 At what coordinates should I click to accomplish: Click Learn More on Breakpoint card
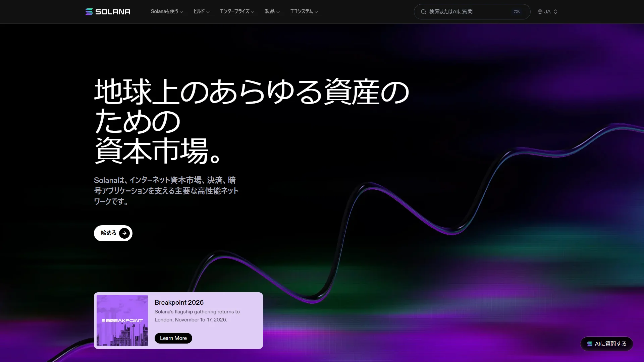tap(173, 338)
